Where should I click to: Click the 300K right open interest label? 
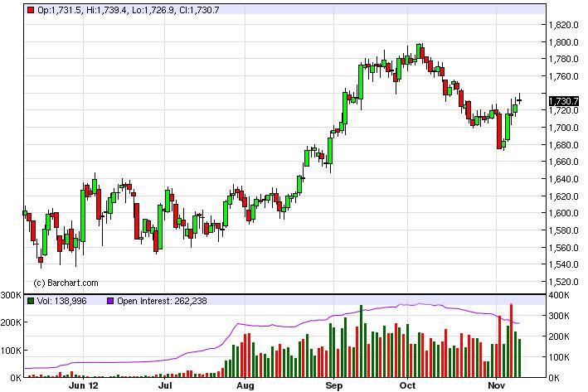coord(559,316)
